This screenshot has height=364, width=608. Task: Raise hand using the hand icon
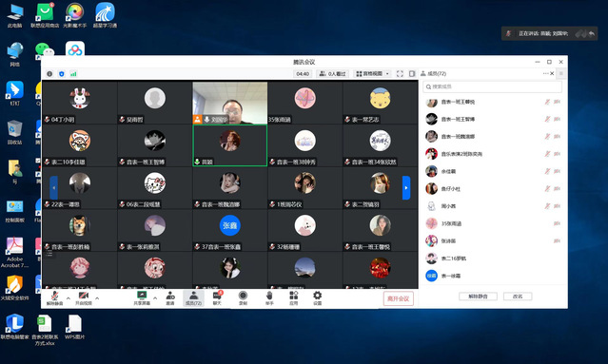click(269, 298)
